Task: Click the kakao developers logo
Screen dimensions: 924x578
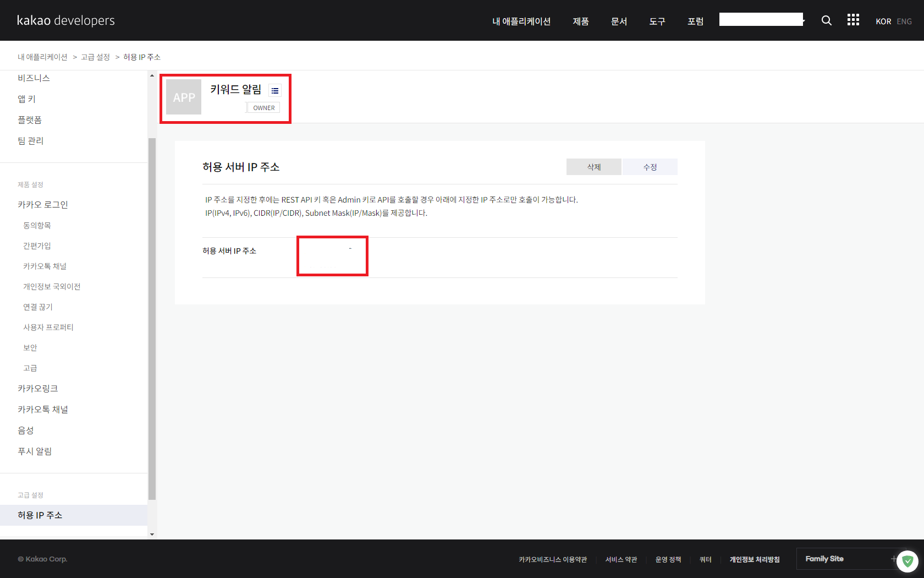Action: tap(66, 20)
